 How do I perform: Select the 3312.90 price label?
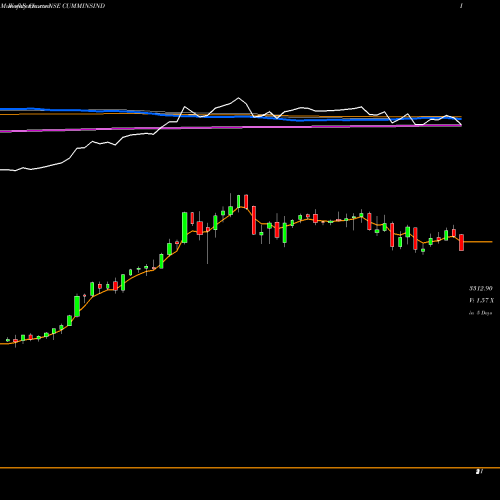pyautogui.click(x=480, y=288)
